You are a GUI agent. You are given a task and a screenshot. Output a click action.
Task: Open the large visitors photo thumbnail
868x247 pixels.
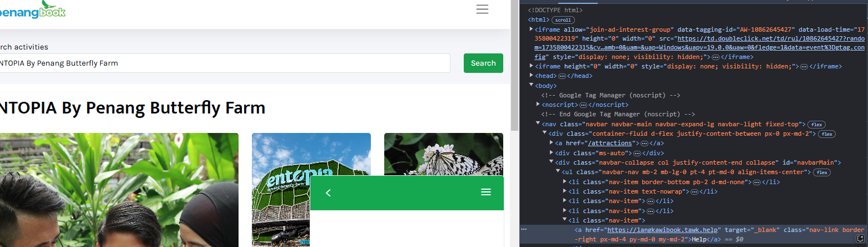coord(119,190)
